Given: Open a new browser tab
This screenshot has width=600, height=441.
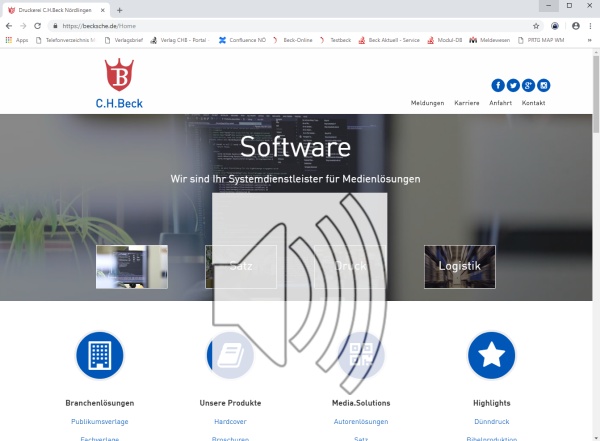Looking at the screenshot, I should coord(119,10).
